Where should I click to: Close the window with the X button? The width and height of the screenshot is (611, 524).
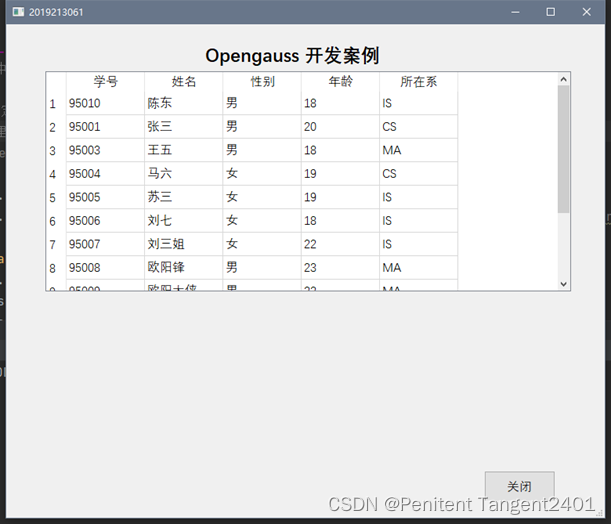tap(586, 12)
